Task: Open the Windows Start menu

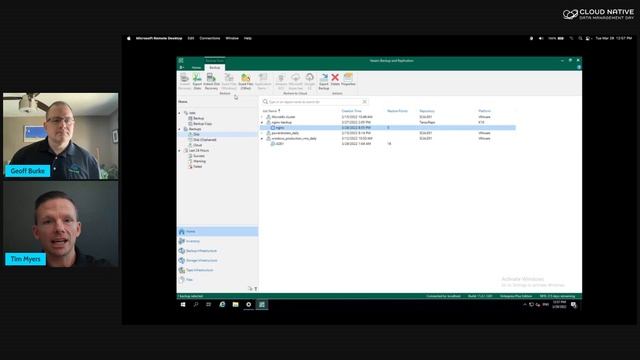Action: point(183,304)
